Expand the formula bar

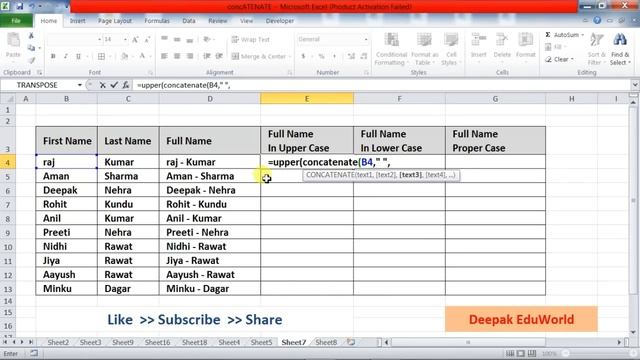click(635, 85)
